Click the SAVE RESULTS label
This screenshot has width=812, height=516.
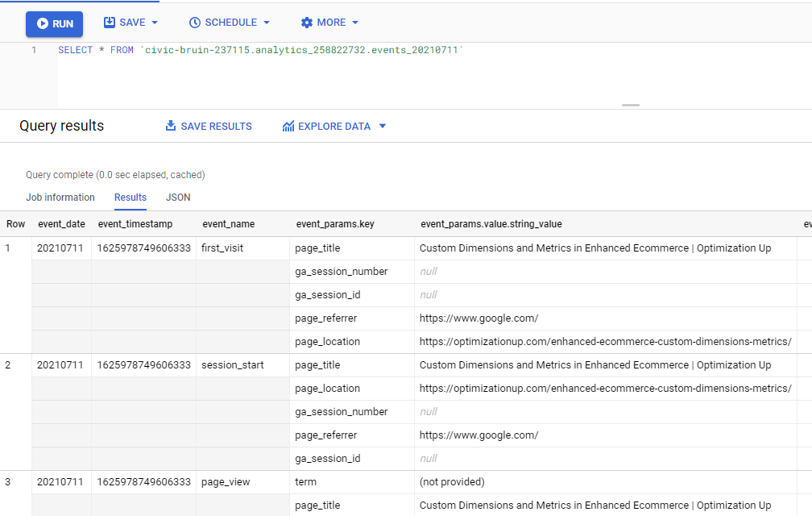coord(216,127)
